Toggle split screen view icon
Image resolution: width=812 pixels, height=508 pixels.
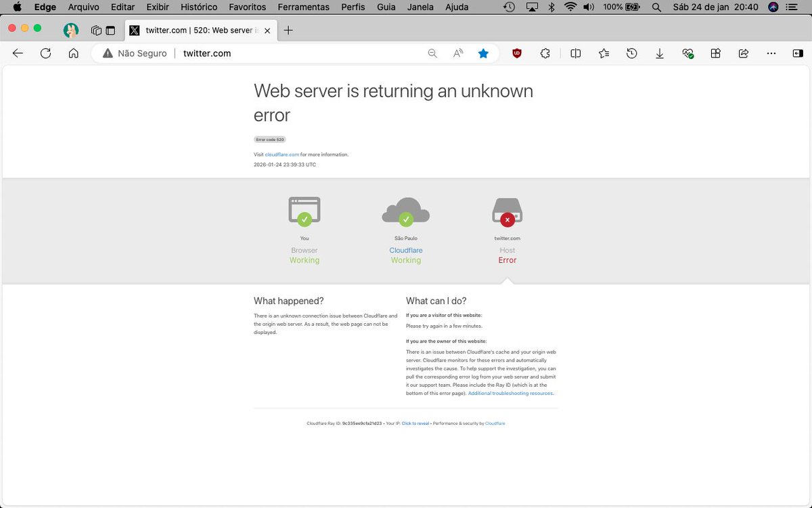(575, 54)
